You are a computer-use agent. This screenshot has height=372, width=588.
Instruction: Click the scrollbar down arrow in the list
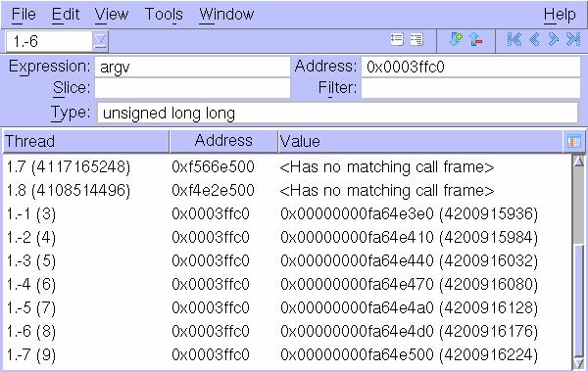[x=579, y=363]
